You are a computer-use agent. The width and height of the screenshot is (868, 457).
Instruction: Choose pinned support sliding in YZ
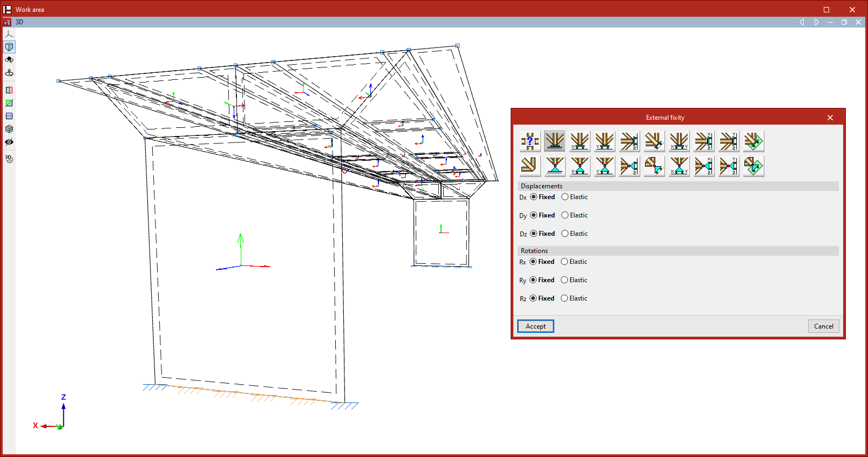[729, 166]
